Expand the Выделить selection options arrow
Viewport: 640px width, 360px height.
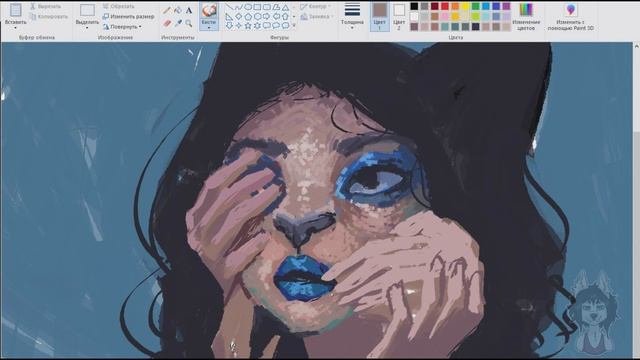[x=87, y=28]
